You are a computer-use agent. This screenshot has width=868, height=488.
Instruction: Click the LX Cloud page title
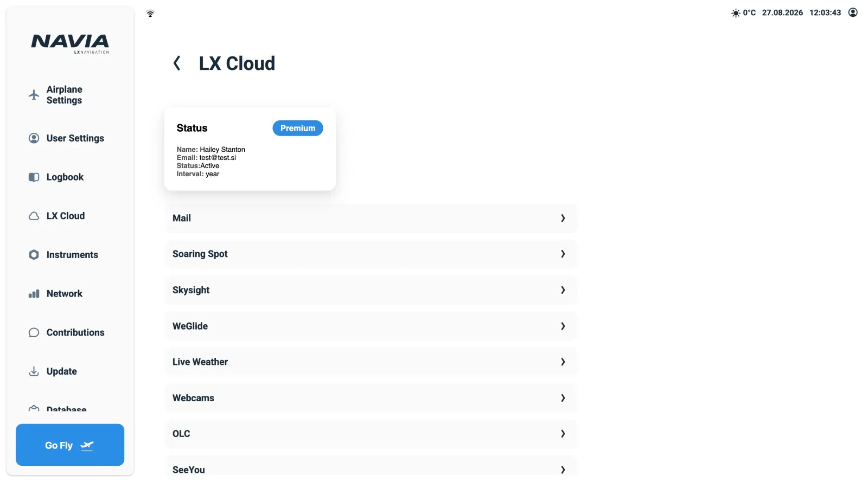[x=237, y=63]
